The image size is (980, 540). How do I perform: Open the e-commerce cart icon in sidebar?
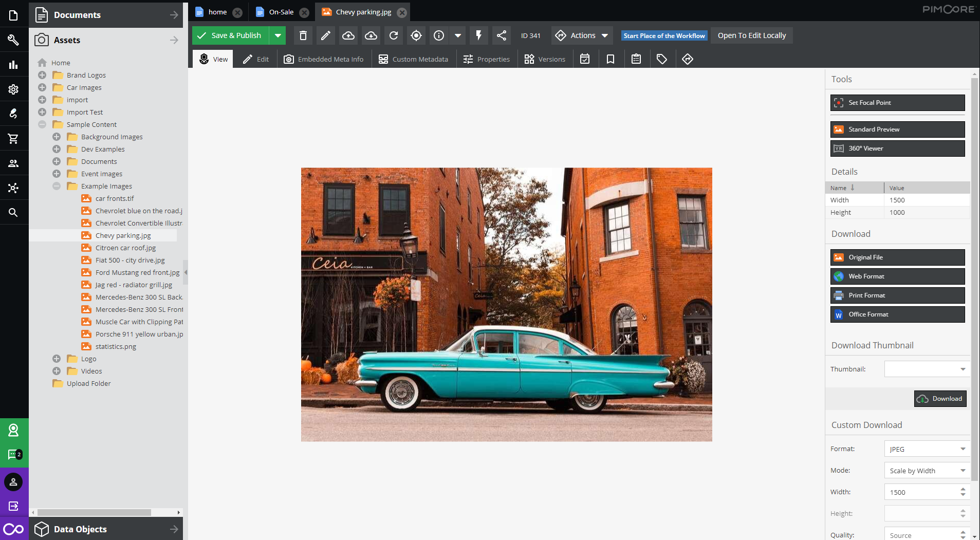[x=13, y=139]
